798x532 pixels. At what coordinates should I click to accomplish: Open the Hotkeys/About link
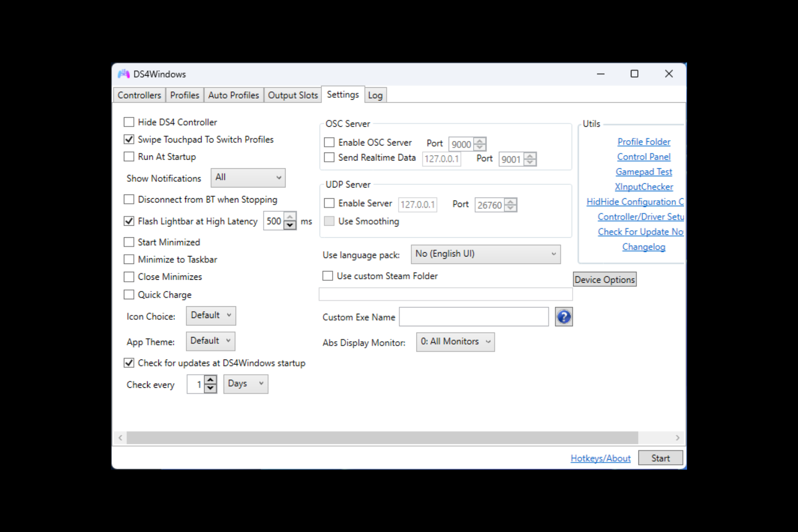tap(600, 458)
